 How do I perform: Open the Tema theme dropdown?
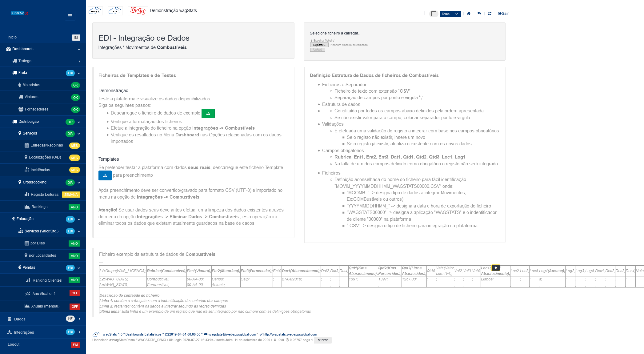pyautogui.click(x=450, y=14)
